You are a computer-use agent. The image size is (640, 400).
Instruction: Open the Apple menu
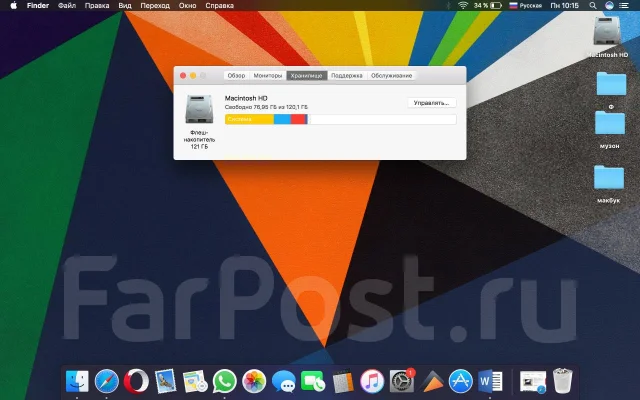13,6
